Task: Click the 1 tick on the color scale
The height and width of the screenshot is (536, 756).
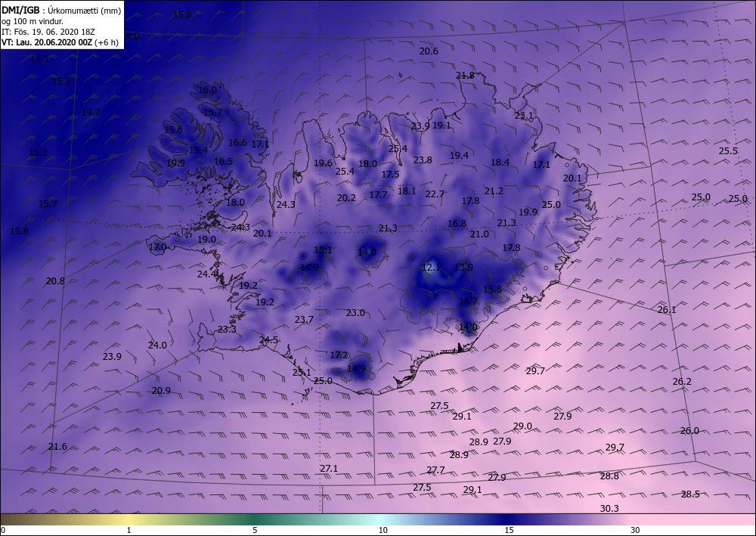Action: [129, 531]
